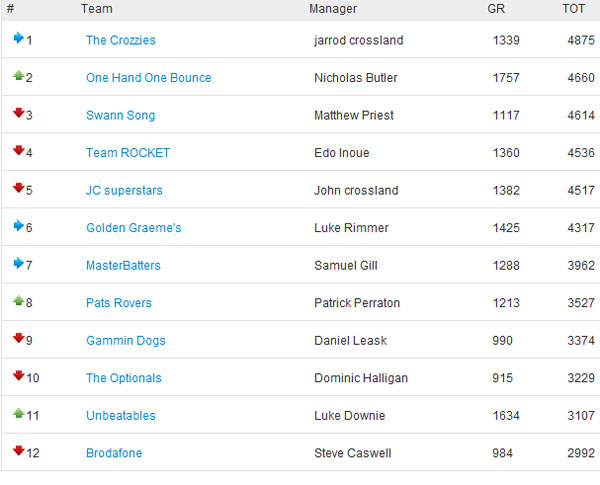Click the GR column header

click(496, 9)
